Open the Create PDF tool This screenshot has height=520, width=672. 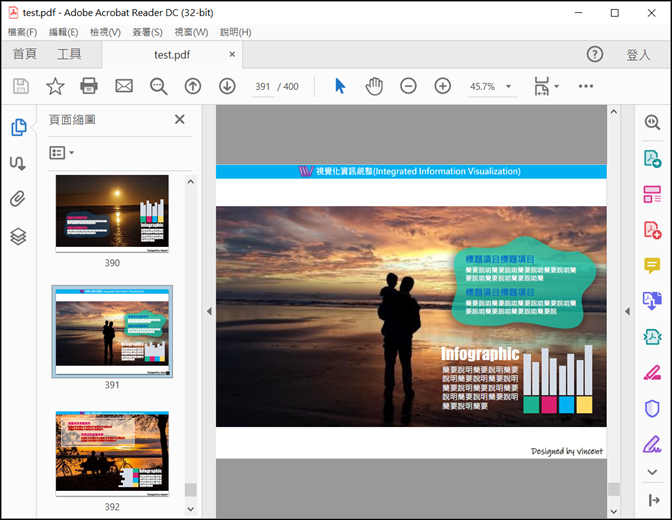[652, 230]
